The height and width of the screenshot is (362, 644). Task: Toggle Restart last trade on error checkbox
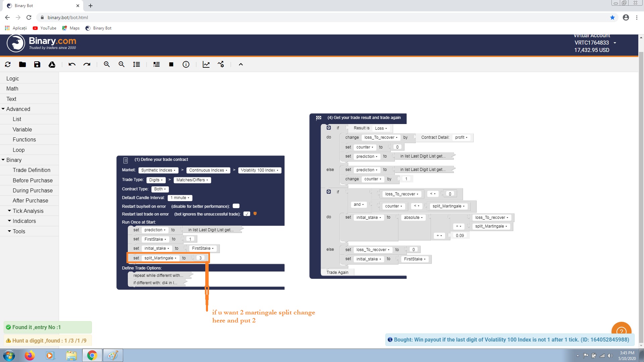pyautogui.click(x=247, y=214)
